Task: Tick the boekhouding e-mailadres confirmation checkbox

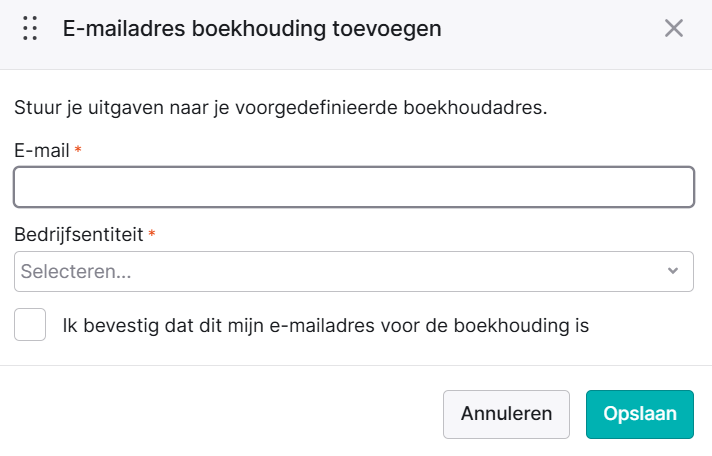Action: [30, 324]
